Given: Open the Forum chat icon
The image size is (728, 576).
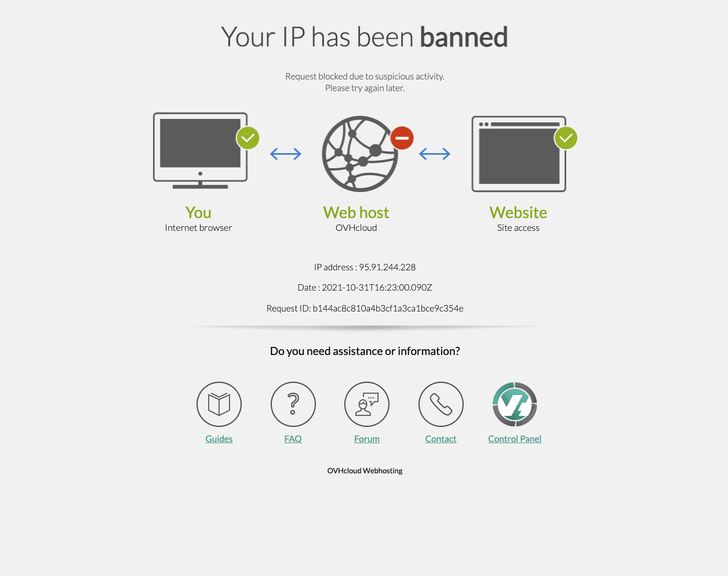Looking at the screenshot, I should click(x=367, y=404).
